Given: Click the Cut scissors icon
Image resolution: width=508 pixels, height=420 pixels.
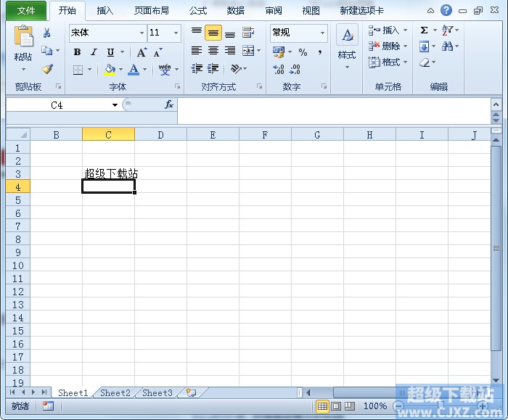Looking at the screenshot, I should click(x=47, y=33).
